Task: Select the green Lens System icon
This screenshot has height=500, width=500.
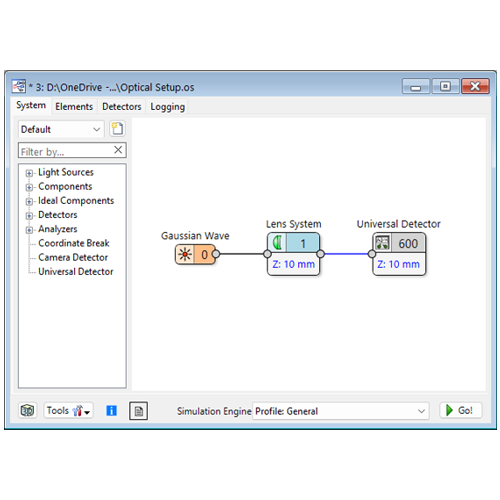Action: (277, 243)
